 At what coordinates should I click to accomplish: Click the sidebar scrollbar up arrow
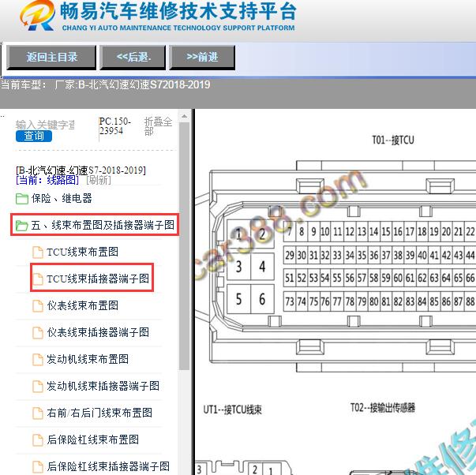(184, 116)
